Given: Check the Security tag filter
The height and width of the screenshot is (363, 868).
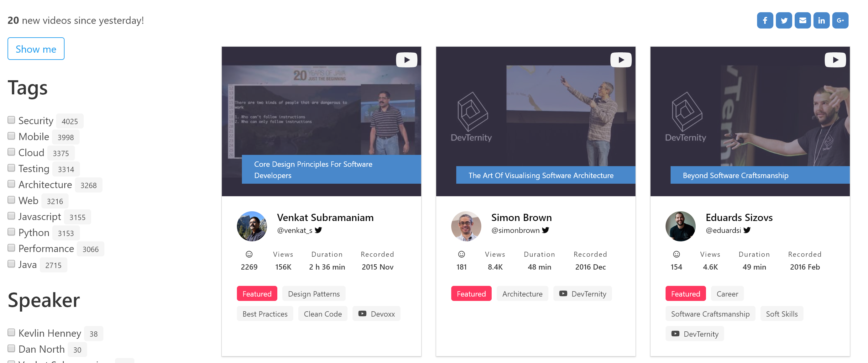Looking at the screenshot, I should point(11,120).
